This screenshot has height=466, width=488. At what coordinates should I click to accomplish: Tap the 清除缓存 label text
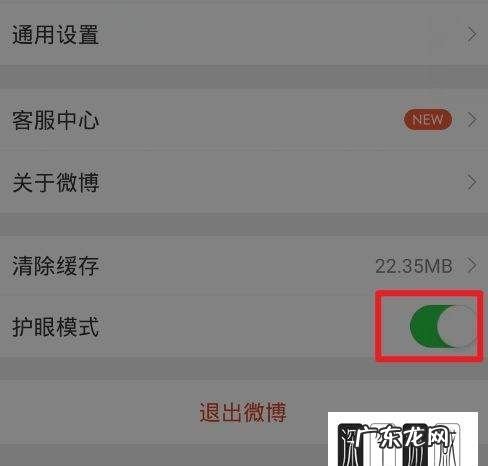[55, 266]
